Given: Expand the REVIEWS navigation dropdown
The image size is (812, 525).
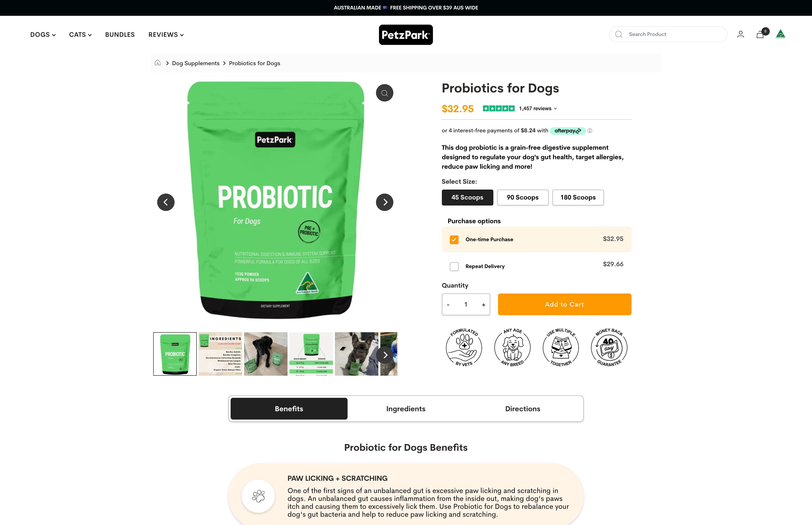Looking at the screenshot, I should point(166,34).
